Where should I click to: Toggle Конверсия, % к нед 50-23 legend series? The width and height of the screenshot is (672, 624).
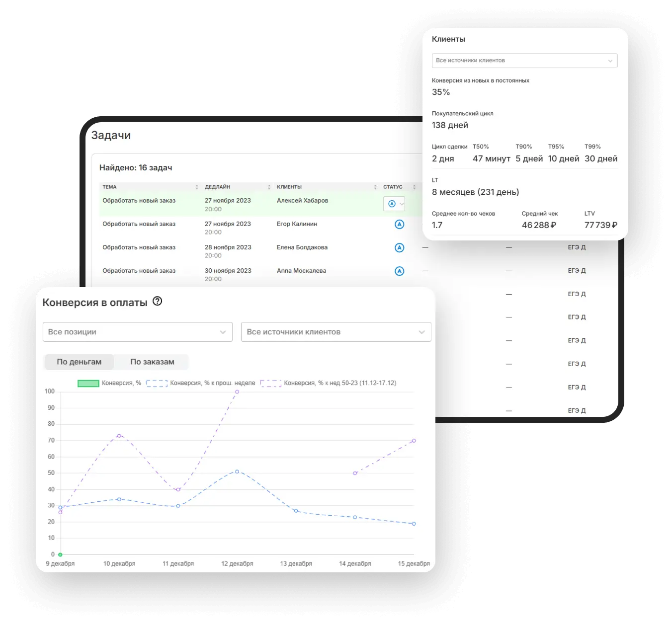(271, 383)
